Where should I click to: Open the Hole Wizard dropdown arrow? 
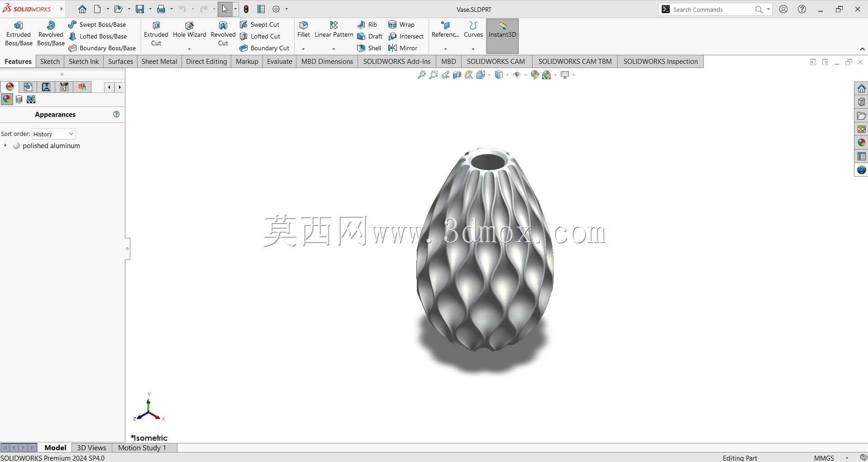click(190, 48)
